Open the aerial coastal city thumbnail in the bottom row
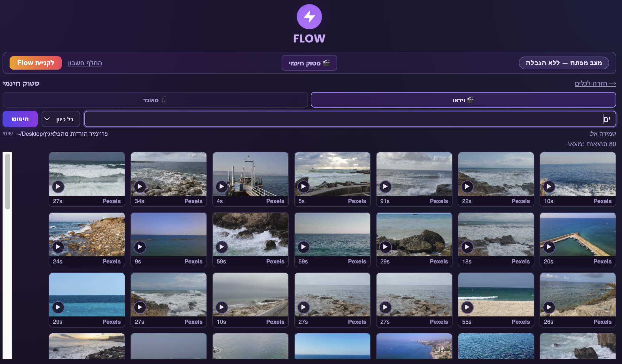This screenshot has width=622, height=364. (414, 346)
